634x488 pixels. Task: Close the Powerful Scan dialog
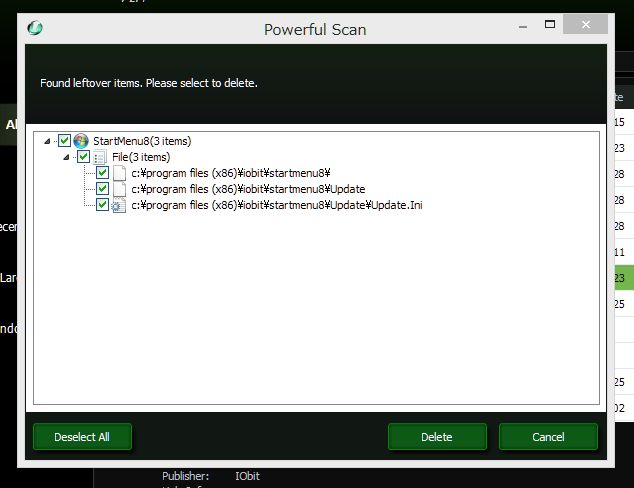pos(585,25)
